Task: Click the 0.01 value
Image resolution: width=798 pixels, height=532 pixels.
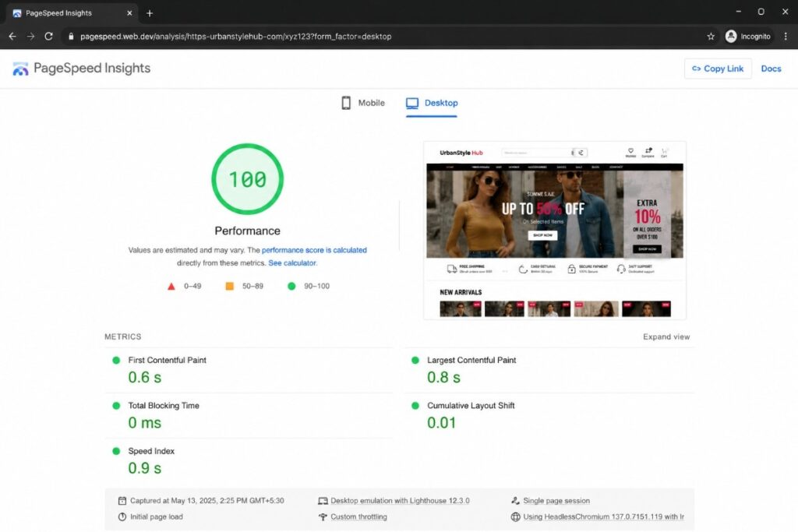Action: coord(441,423)
